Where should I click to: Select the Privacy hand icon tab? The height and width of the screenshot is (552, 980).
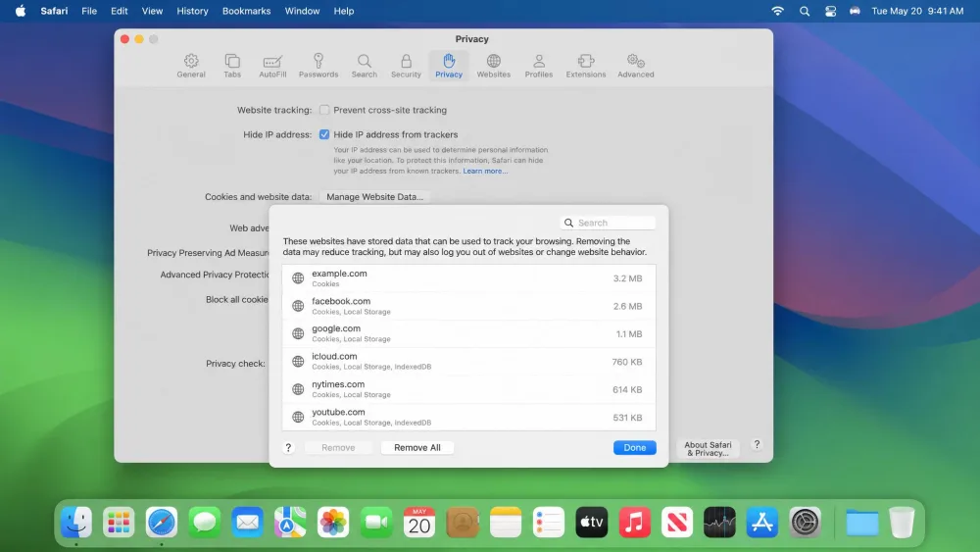click(449, 66)
